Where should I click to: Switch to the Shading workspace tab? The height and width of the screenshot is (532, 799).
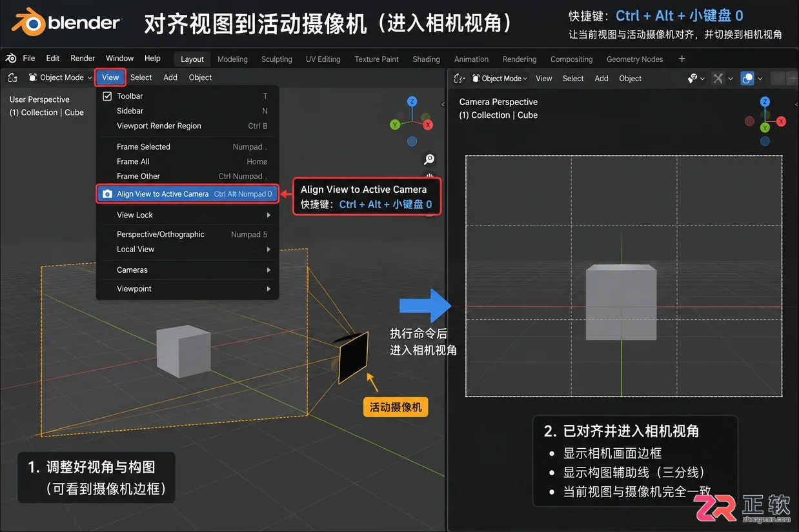click(427, 59)
